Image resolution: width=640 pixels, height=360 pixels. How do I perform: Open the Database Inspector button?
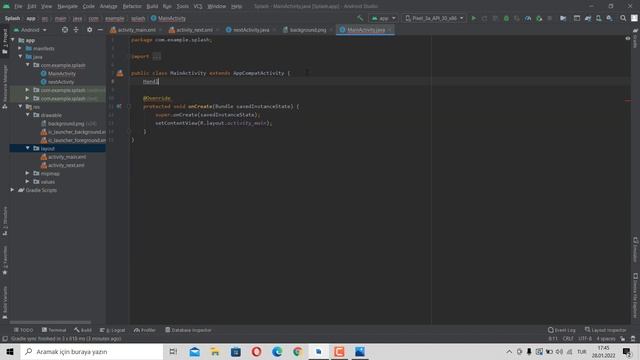pyautogui.click(x=188, y=330)
